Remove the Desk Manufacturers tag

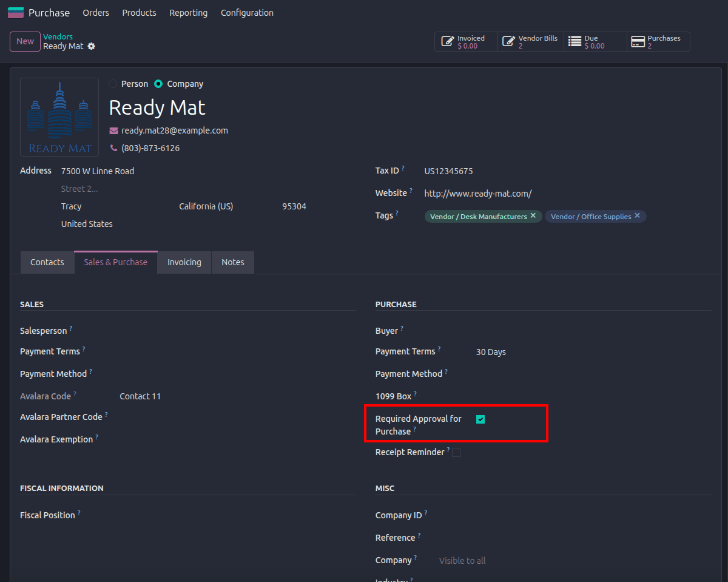[x=533, y=215]
